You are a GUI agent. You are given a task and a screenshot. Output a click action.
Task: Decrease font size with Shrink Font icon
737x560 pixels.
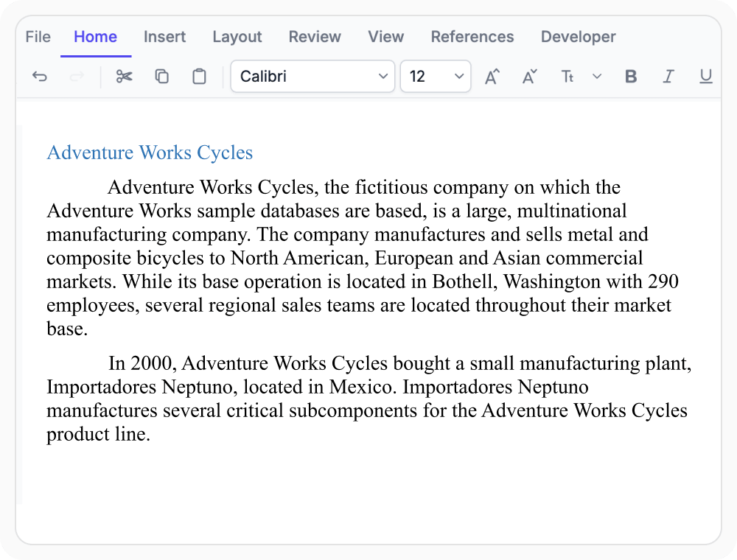(x=530, y=76)
